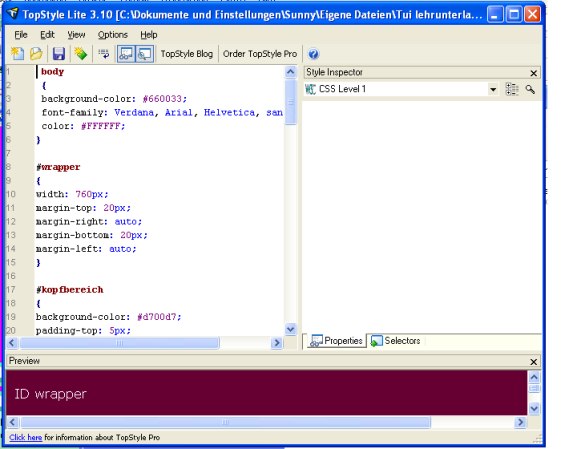Open a file with the folder icon
This screenshot has height=449, width=561.
pyautogui.click(x=36, y=54)
